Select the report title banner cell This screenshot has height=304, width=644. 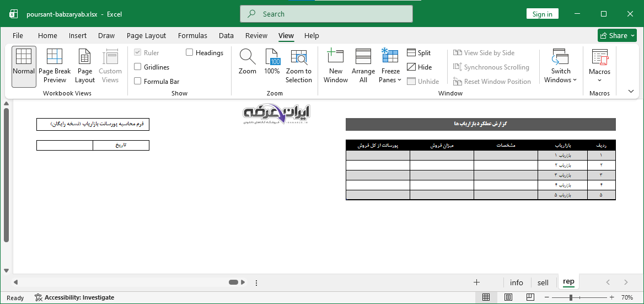(481, 124)
